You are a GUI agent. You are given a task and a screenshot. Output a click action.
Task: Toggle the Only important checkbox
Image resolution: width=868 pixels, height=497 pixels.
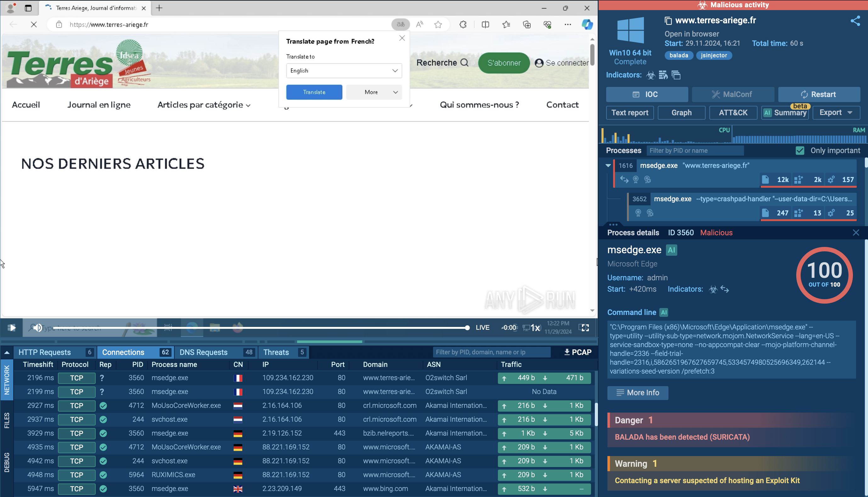click(800, 151)
